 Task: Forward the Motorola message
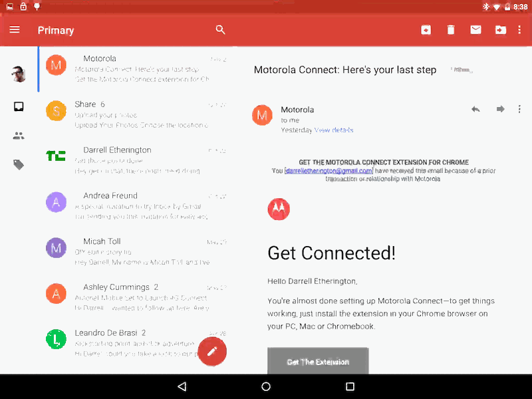501,109
